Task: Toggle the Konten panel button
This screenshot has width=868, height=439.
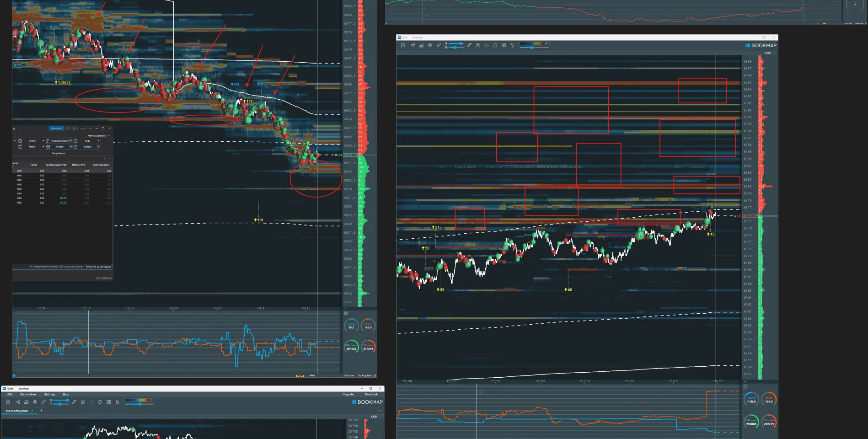Action: click(57, 147)
